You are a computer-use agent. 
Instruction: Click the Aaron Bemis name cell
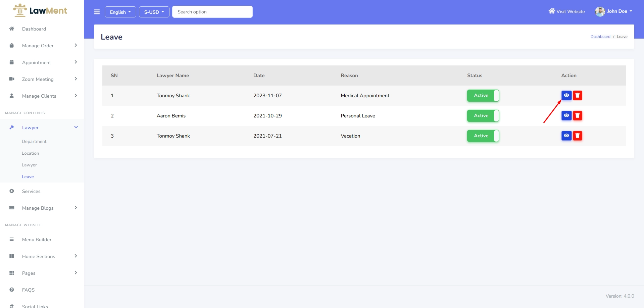point(171,116)
